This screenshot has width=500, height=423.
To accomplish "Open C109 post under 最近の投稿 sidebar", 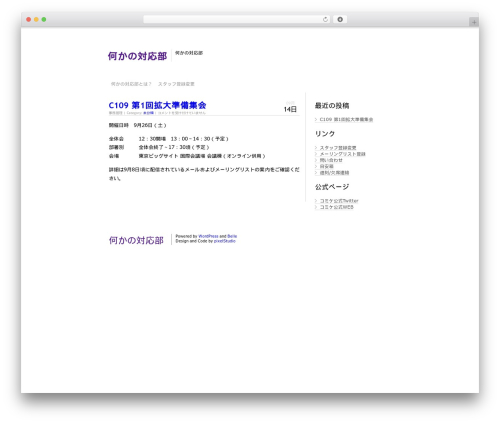I will coord(346,119).
